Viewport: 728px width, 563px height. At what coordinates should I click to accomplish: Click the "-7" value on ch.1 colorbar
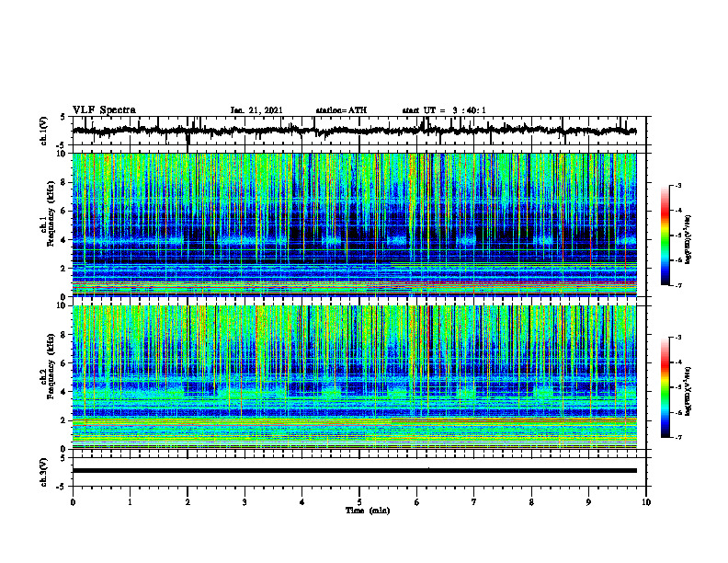pos(678,285)
